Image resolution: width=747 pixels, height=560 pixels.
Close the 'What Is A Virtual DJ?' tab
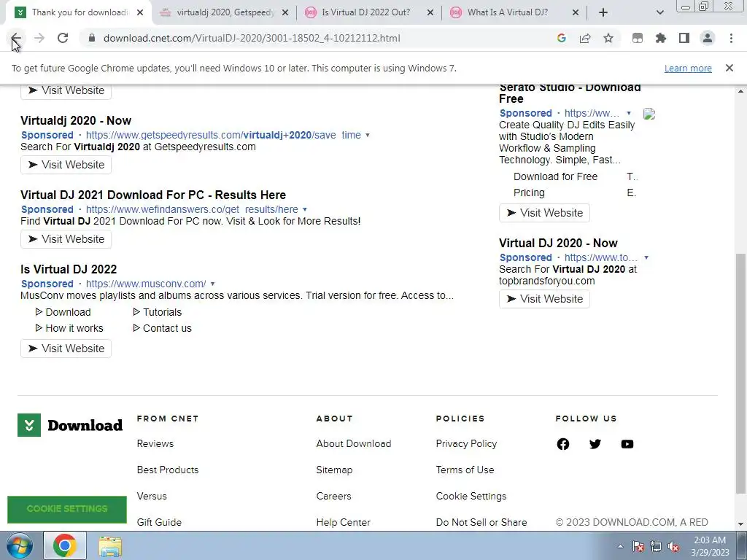[x=576, y=13]
